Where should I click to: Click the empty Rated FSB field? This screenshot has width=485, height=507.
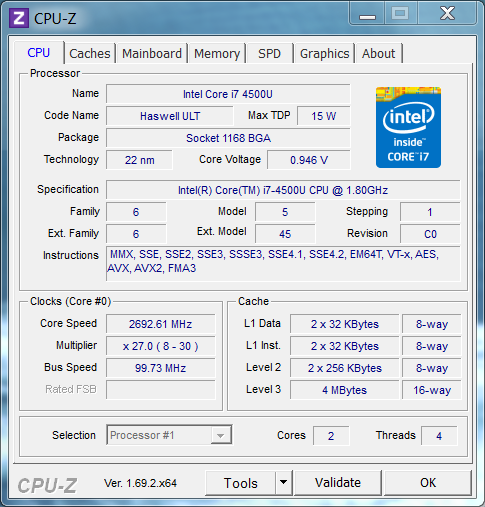pyautogui.click(x=161, y=390)
